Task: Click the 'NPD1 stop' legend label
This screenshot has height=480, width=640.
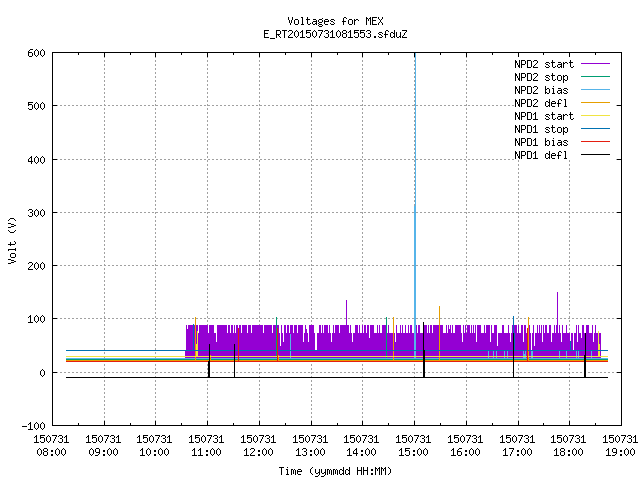Action: pos(541,129)
